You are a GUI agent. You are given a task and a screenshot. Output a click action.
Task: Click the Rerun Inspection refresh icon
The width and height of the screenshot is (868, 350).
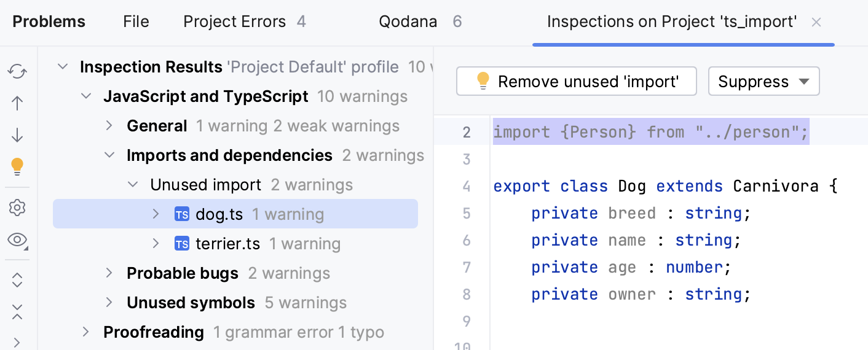pos(17,72)
